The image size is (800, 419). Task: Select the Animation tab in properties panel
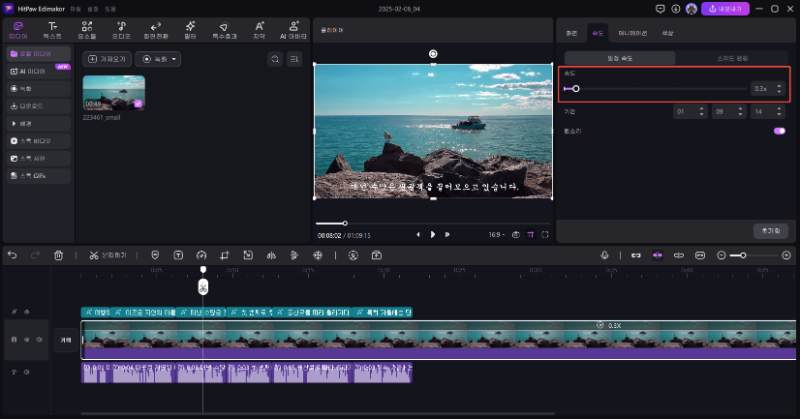(632, 33)
